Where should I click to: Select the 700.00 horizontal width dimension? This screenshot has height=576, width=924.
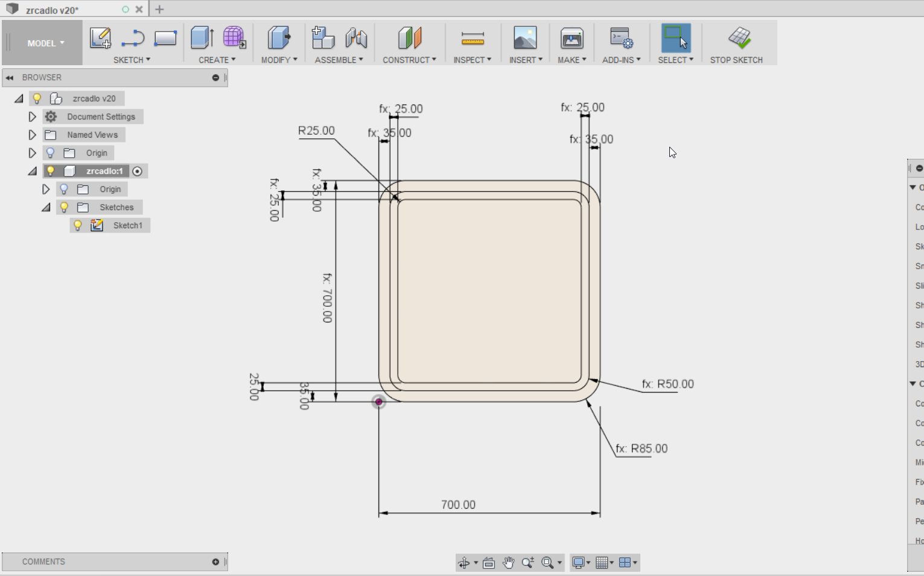[458, 504]
